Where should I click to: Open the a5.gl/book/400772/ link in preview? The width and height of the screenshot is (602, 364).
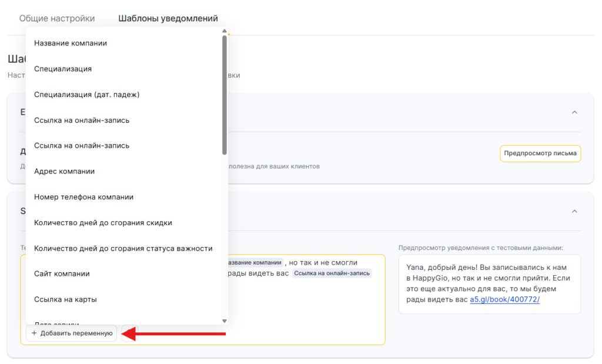[x=504, y=299]
